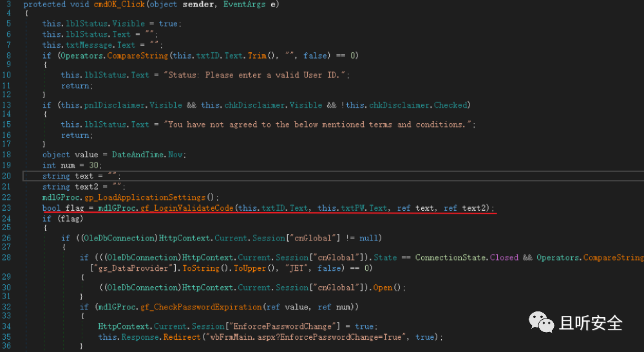Click line number 28 in gutter

pos(6,257)
